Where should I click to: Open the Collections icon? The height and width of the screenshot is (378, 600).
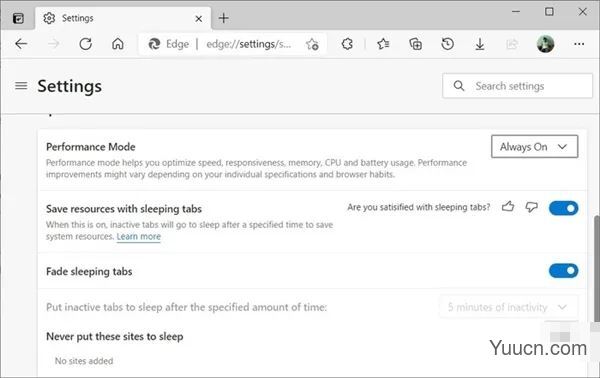click(415, 44)
